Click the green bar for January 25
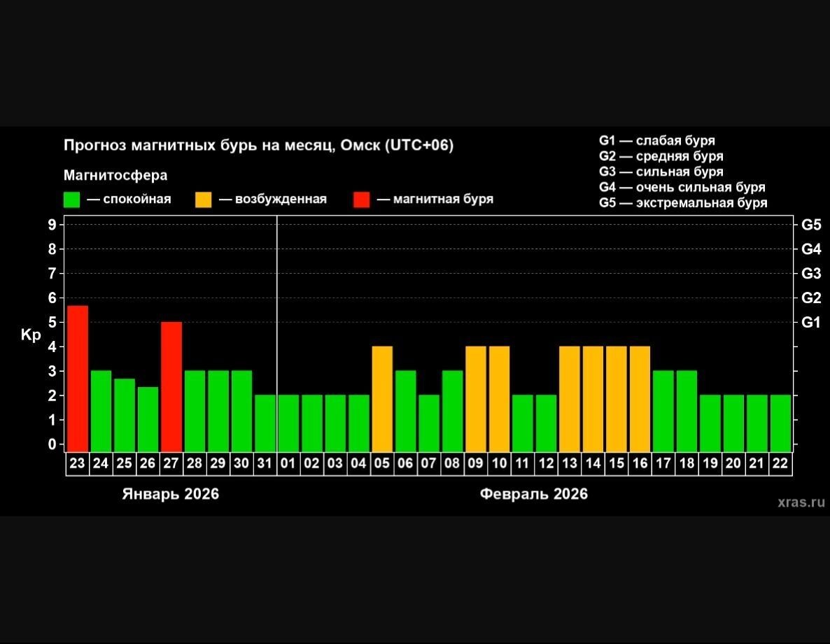Screen dimensions: 830x644 pos(125,415)
